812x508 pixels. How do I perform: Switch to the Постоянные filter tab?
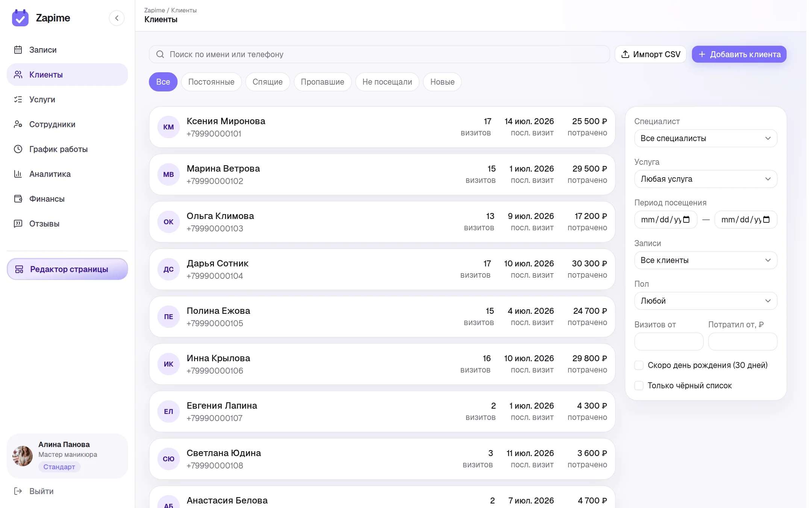[x=211, y=82]
